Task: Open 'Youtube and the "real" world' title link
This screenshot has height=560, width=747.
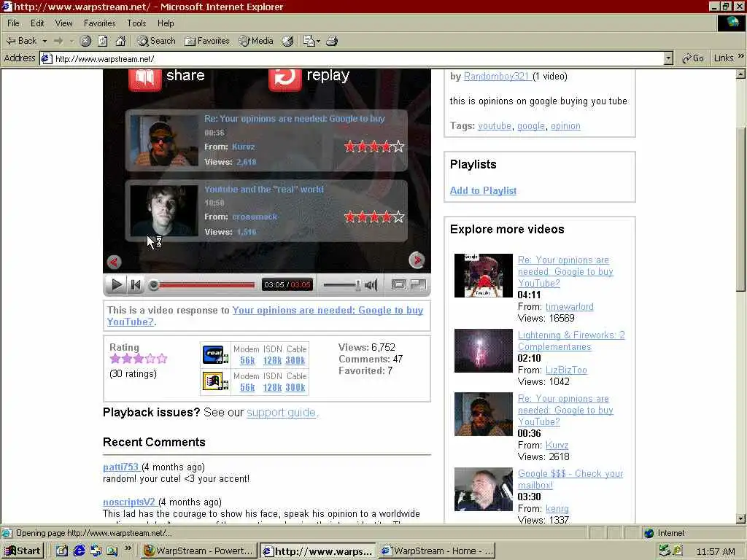Action: [x=264, y=189]
